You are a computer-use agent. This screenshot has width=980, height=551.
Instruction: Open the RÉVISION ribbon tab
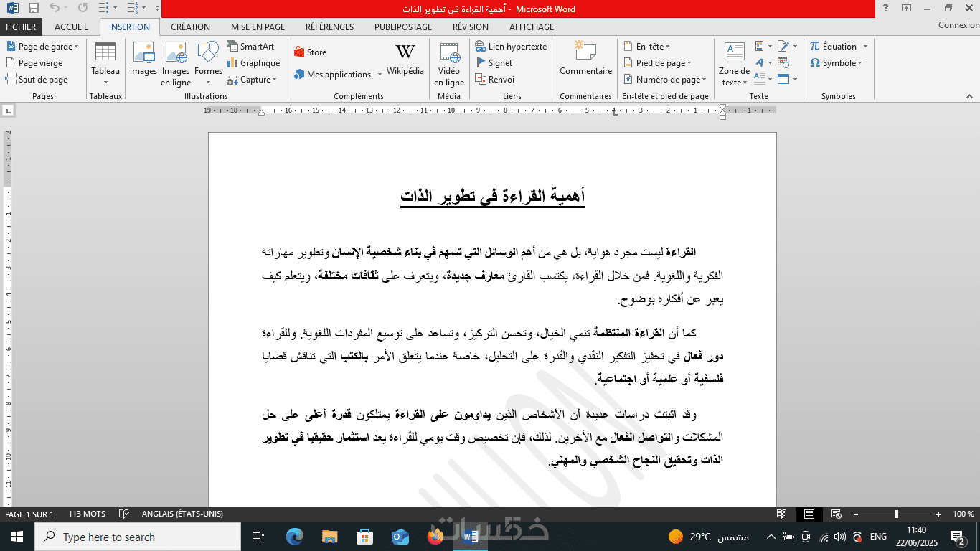[x=471, y=27]
